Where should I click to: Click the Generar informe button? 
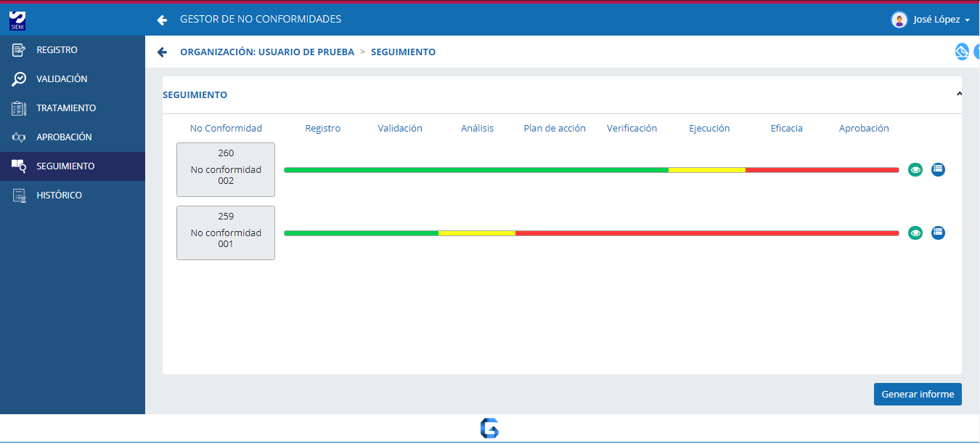(918, 394)
